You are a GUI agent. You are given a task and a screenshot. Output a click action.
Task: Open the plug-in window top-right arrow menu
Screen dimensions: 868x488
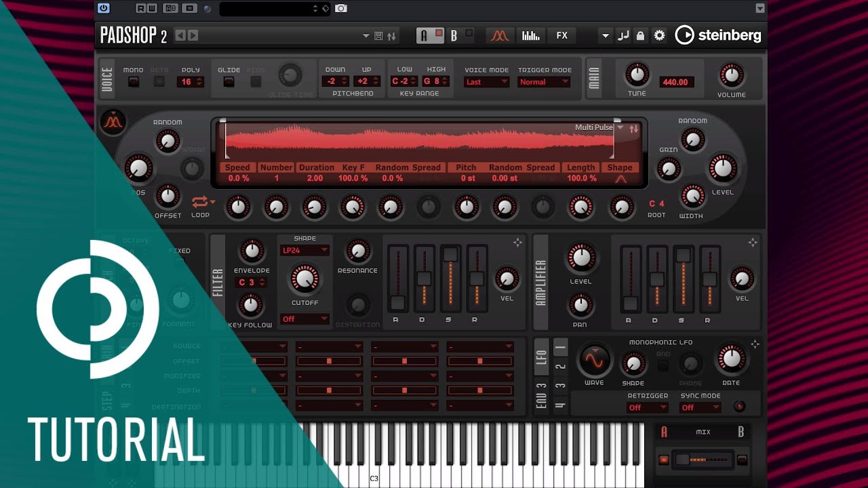760,8
